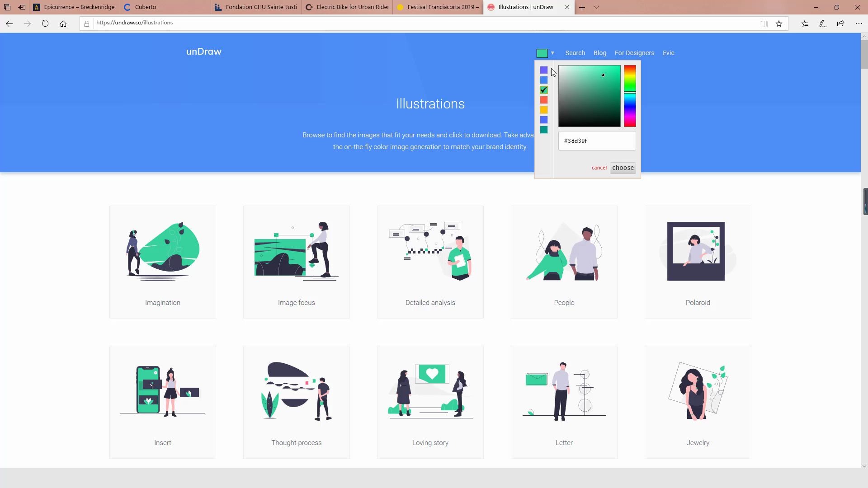
Task: Click the scrollbar down arrow
Action: coord(864,466)
